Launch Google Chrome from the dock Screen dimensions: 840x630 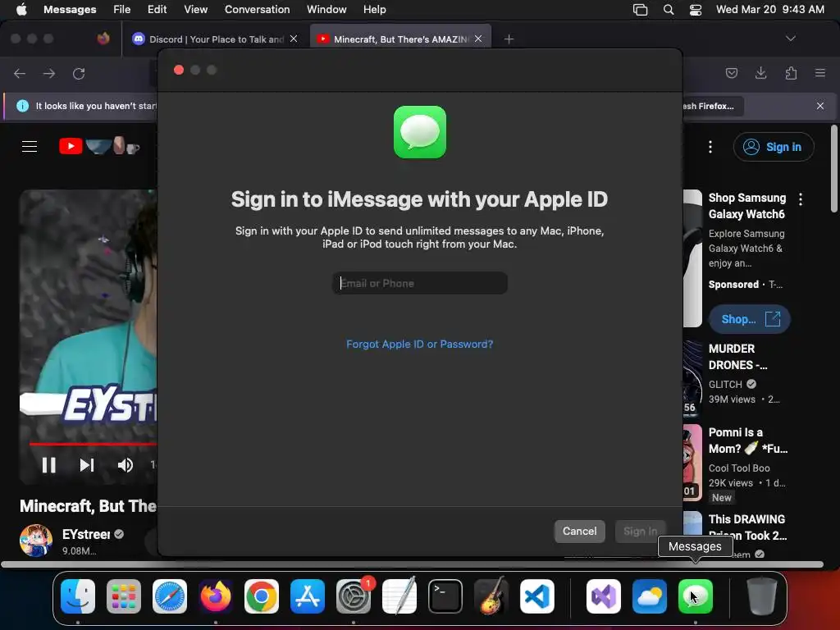[262, 596]
